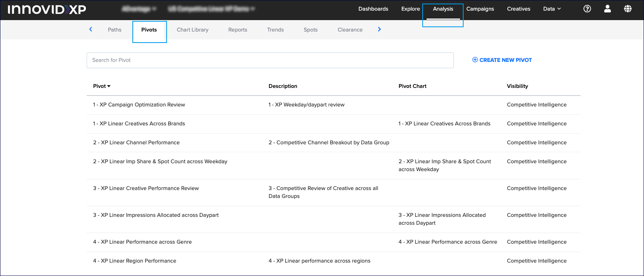Open the blurred account selector dropdown

coord(139,9)
